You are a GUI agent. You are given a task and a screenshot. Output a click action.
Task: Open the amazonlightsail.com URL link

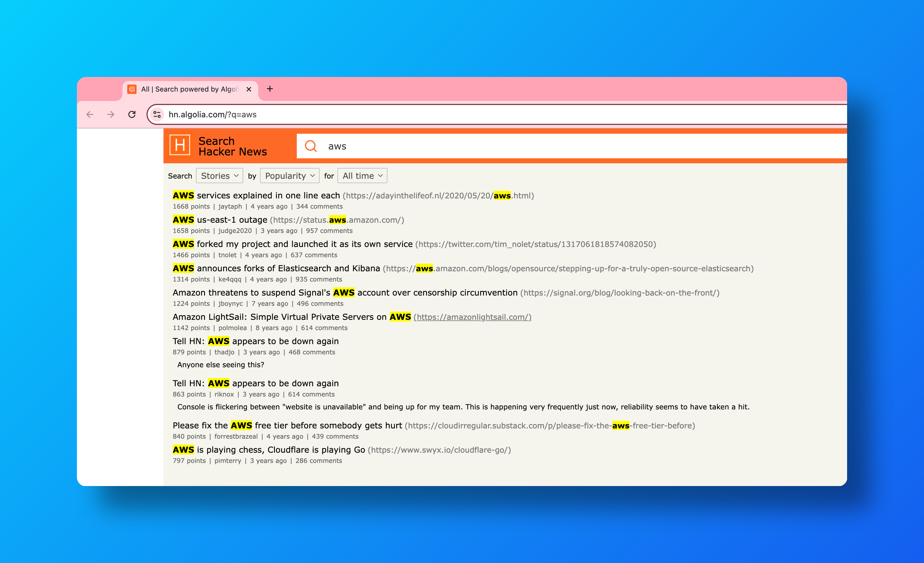click(473, 317)
